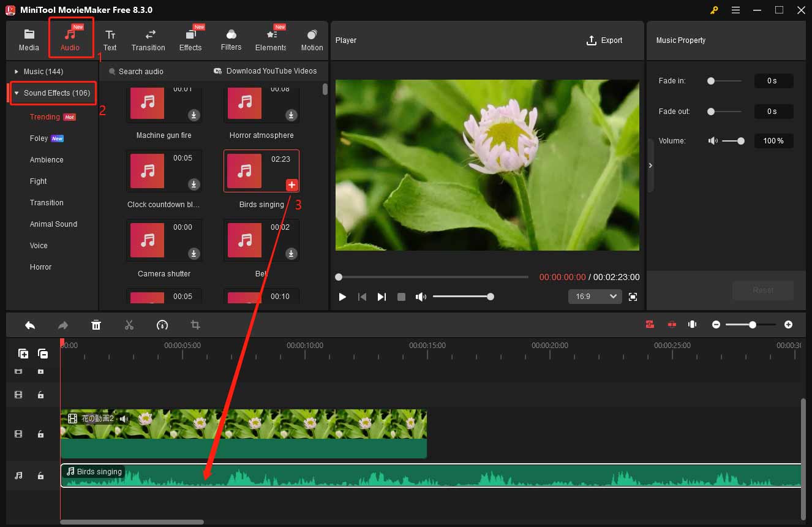Undo the last action
Image resolution: width=812 pixels, height=527 pixels.
click(30, 325)
